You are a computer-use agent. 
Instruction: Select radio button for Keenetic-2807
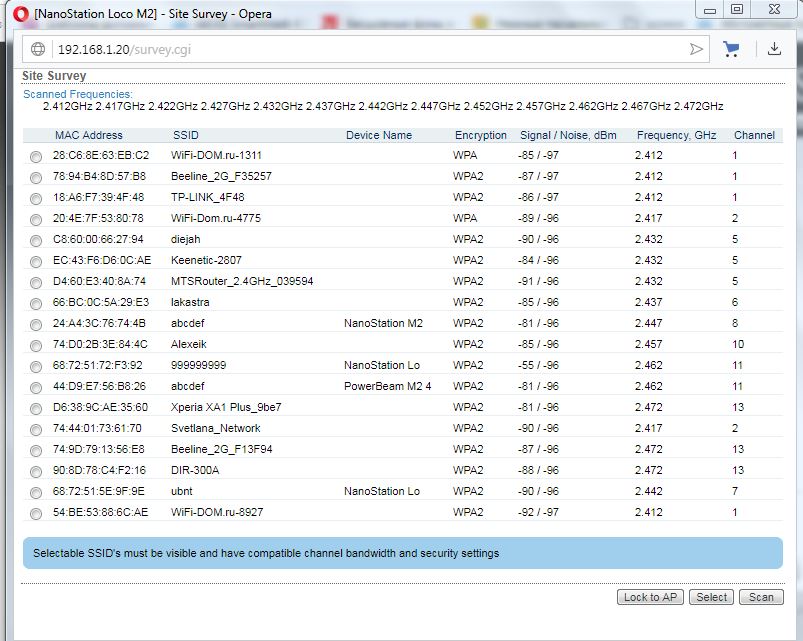(36, 262)
